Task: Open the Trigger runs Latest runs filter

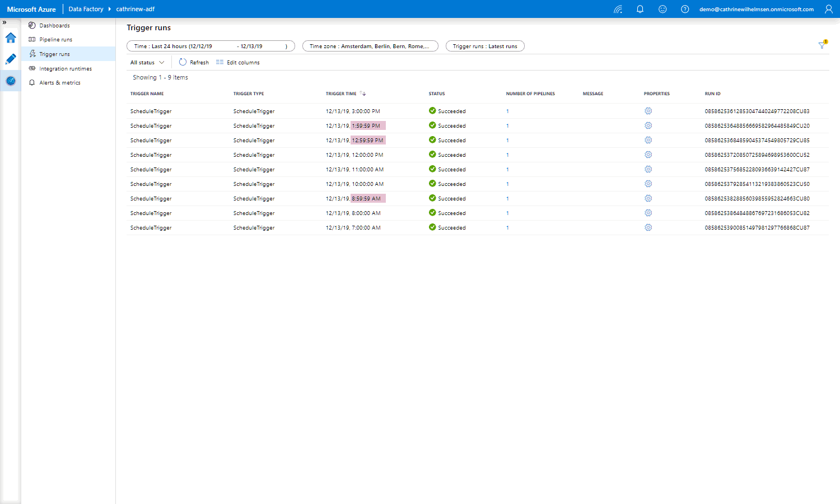Action: click(x=485, y=46)
